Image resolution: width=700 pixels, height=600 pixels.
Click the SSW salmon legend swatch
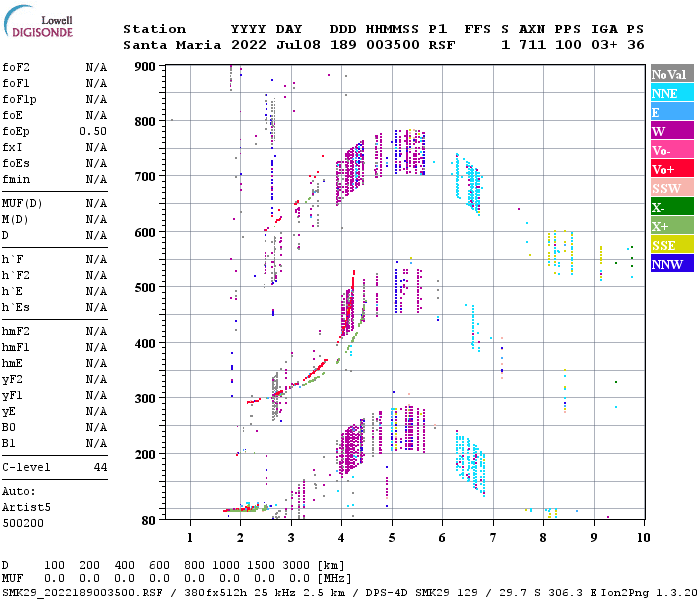click(672, 188)
